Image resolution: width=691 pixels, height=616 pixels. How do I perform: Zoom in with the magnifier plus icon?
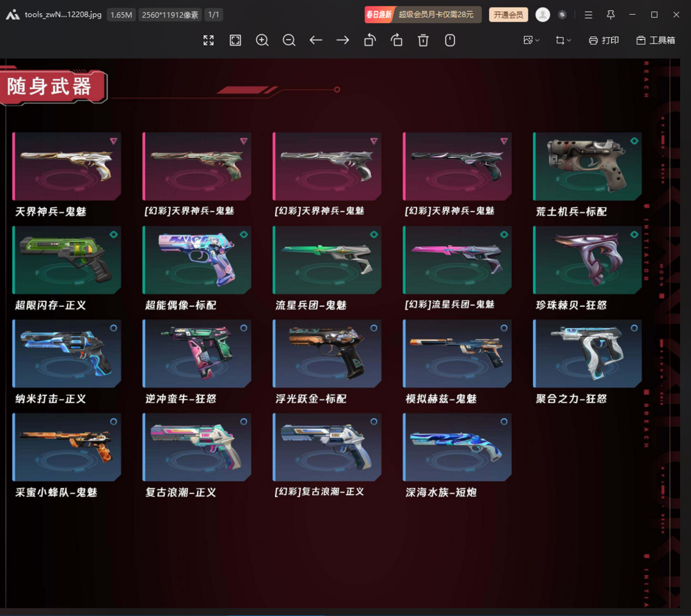click(x=262, y=40)
